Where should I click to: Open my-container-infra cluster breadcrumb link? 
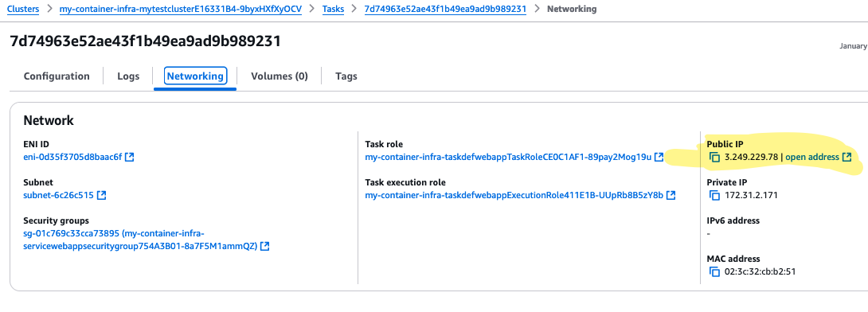coord(181,9)
